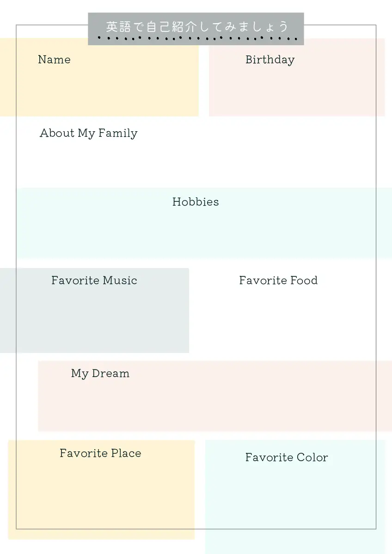Click the 'About My Family' heading
This screenshot has width=392, height=554.
(x=88, y=134)
